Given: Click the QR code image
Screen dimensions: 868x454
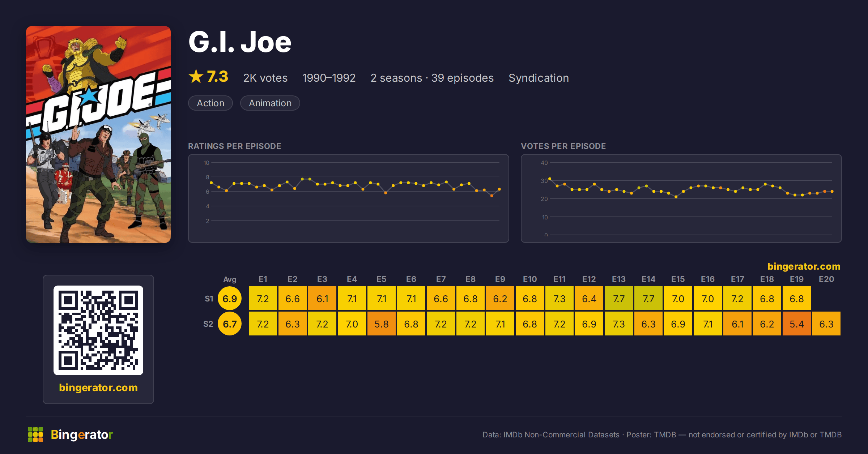Looking at the screenshot, I should [x=98, y=330].
